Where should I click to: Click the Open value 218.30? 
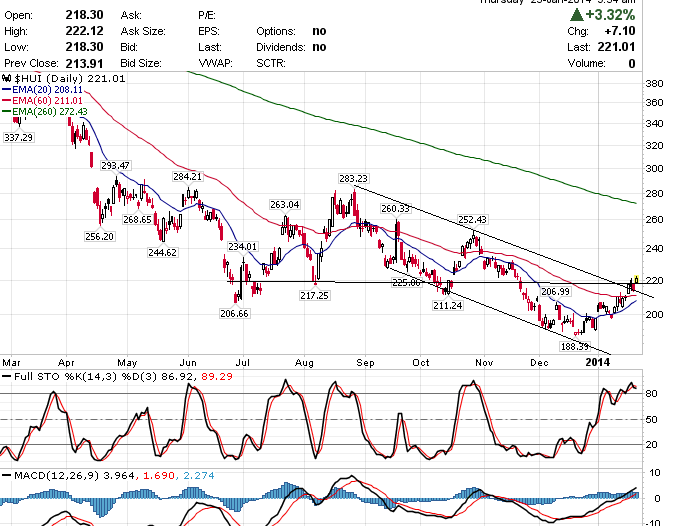coord(84,15)
